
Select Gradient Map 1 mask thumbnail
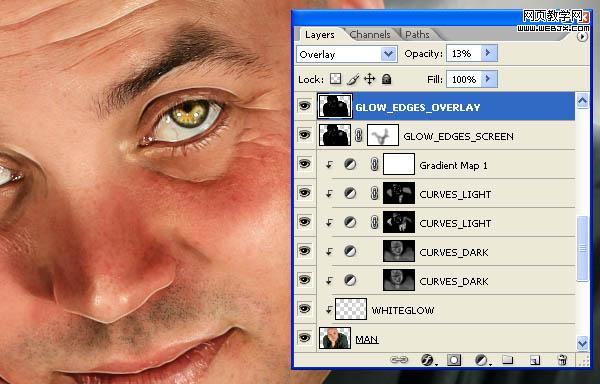click(x=399, y=164)
